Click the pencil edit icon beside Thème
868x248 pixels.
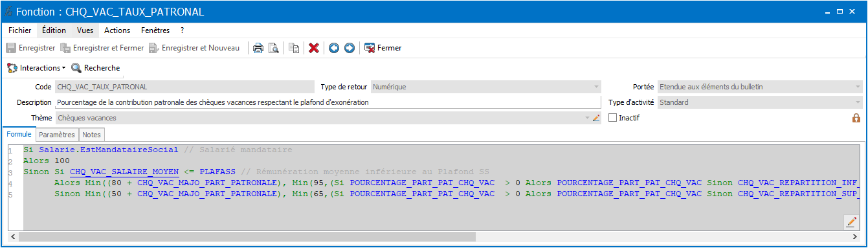pos(597,118)
